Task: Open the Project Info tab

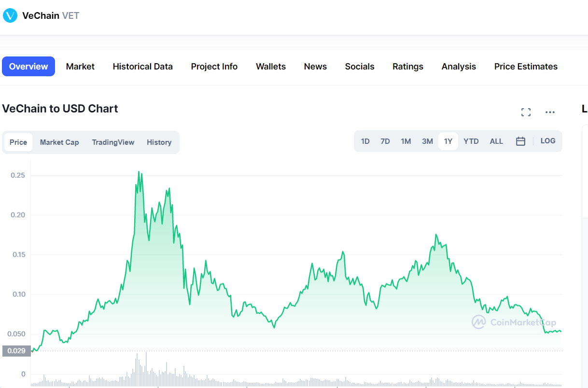Action: pyautogui.click(x=214, y=67)
